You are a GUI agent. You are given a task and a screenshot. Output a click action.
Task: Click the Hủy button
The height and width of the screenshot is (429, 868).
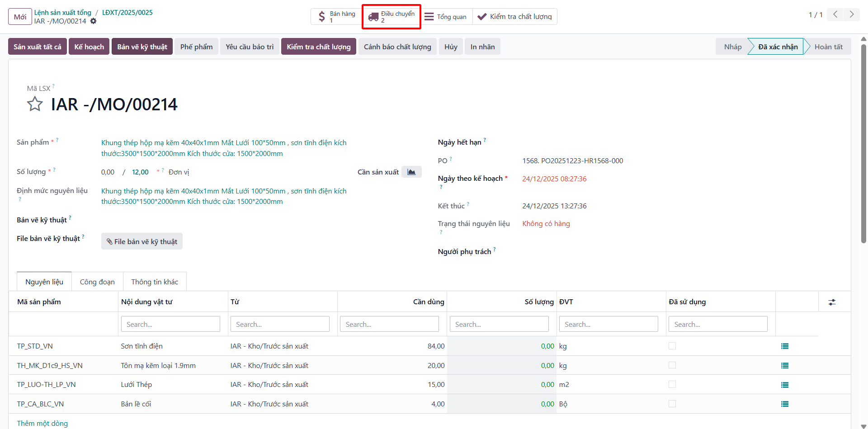point(451,47)
